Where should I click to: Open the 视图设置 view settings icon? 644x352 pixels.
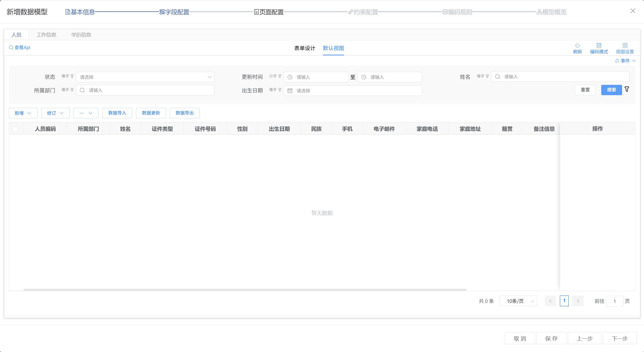point(625,46)
